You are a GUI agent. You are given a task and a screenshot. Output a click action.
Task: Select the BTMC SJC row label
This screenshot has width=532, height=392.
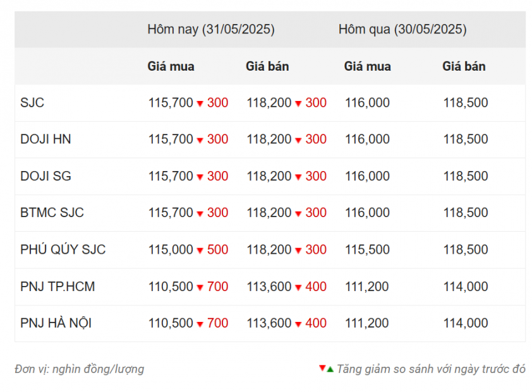click(52, 213)
